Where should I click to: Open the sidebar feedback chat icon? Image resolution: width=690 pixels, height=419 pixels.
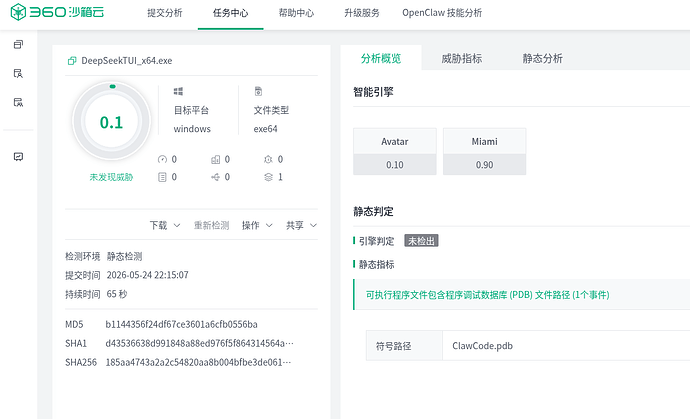tap(18, 157)
